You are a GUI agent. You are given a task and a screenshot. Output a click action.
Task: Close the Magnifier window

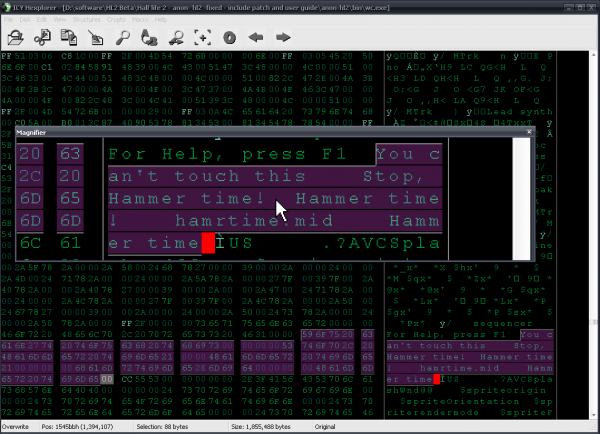tap(529, 132)
